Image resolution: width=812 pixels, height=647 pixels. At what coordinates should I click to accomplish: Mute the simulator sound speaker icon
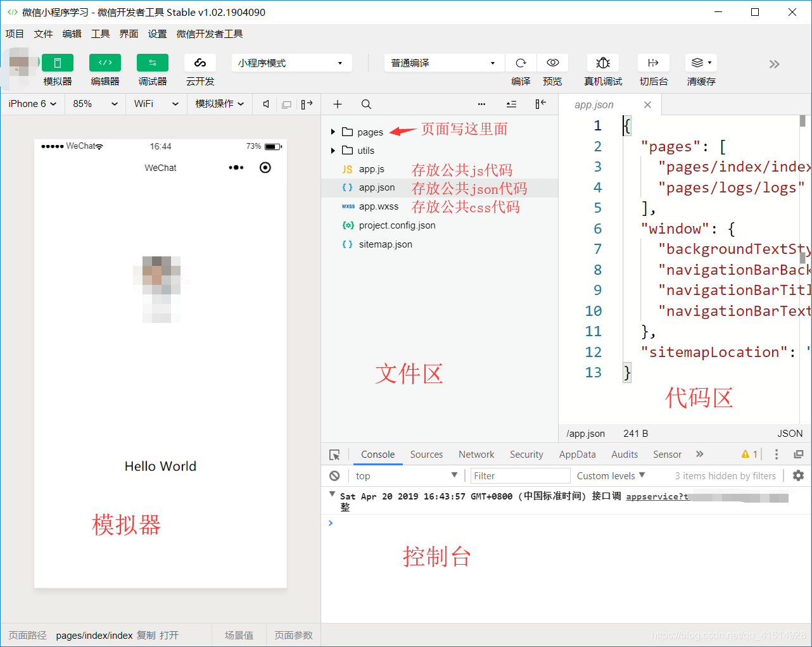267,104
